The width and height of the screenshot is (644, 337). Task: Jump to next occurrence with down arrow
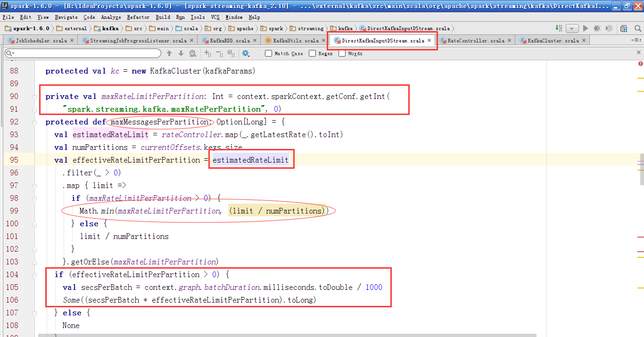[x=181, y=54]
